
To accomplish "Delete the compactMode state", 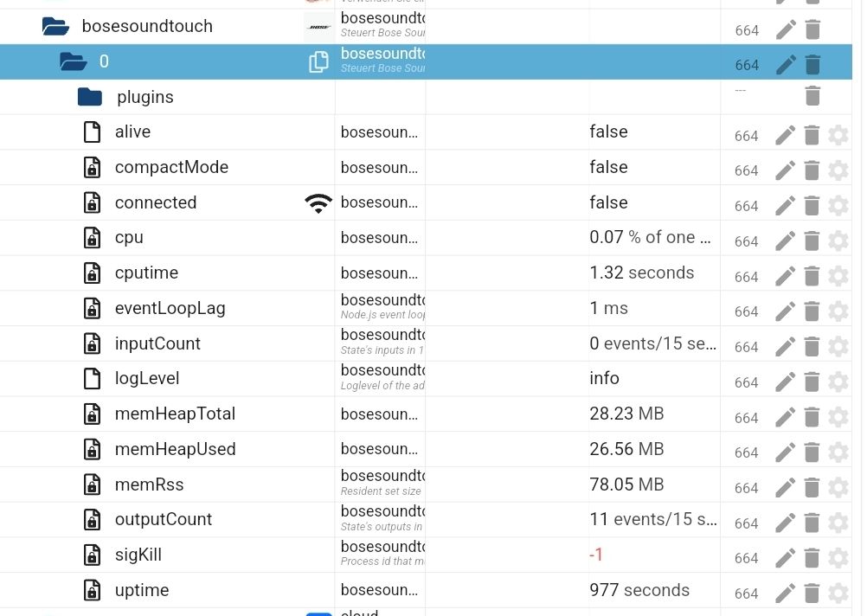I will click(812, 170).
